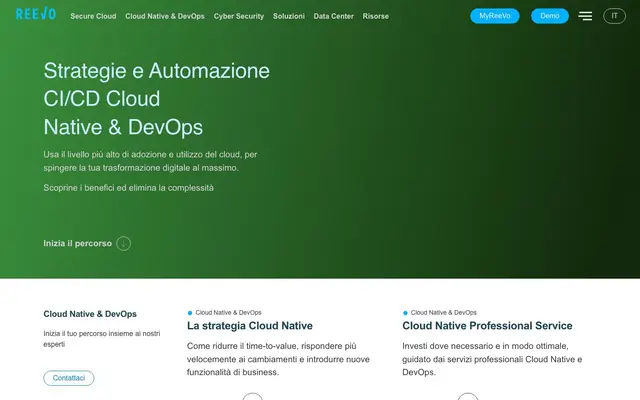
Task: Open the La strategia Cloud Native heading
Action: (250, 326)
